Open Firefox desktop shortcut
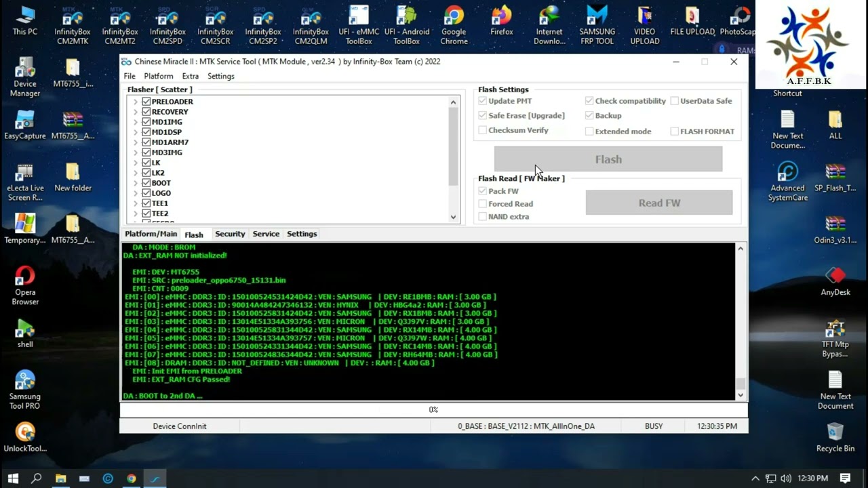The width and height of the screenshot is (868, 488). (x=501, y=20)
